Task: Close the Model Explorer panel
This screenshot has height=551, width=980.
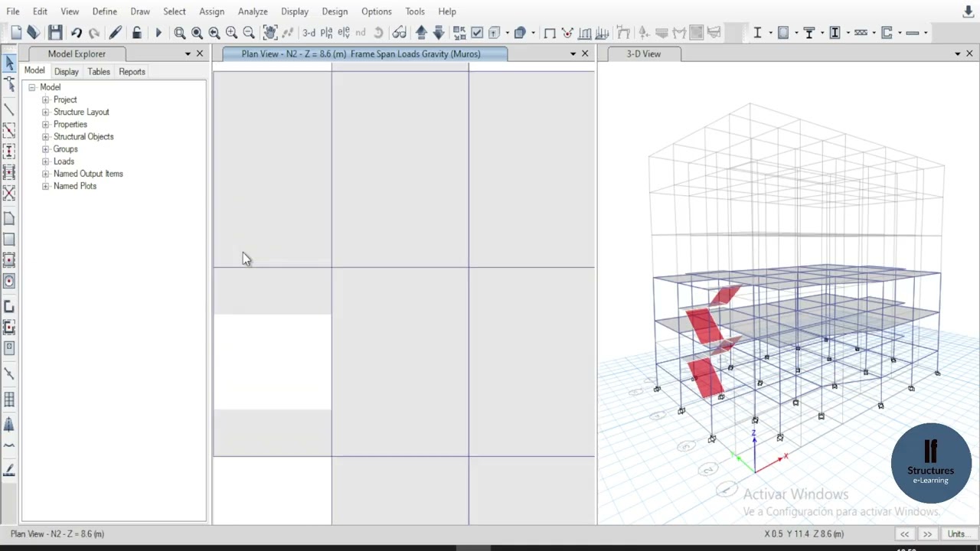Action: (x=200, y=54)
